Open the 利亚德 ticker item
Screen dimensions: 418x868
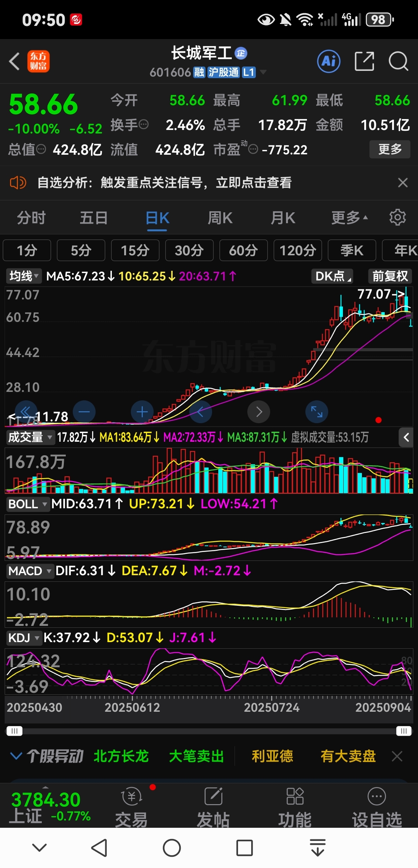coord(272,756)
